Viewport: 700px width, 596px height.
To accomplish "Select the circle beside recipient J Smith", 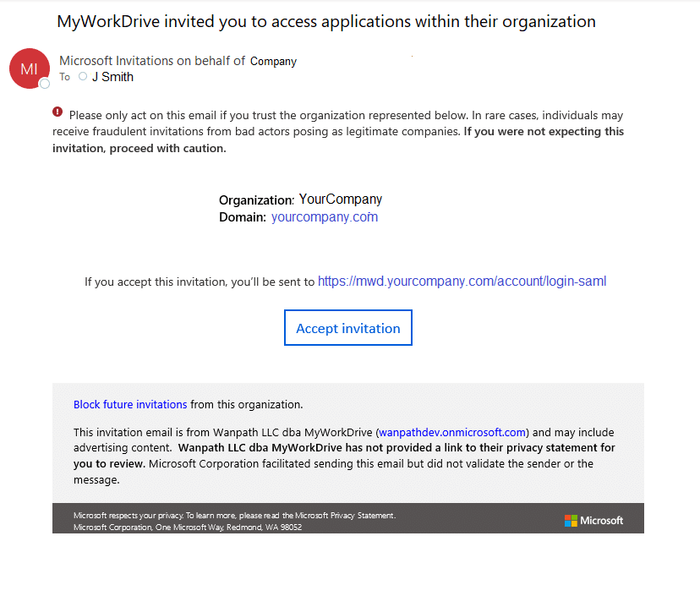I will [83, 76].
